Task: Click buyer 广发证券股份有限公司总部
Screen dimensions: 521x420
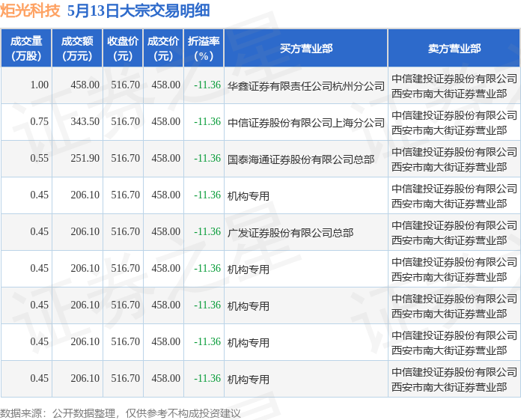Action: (x=290, y=233)
